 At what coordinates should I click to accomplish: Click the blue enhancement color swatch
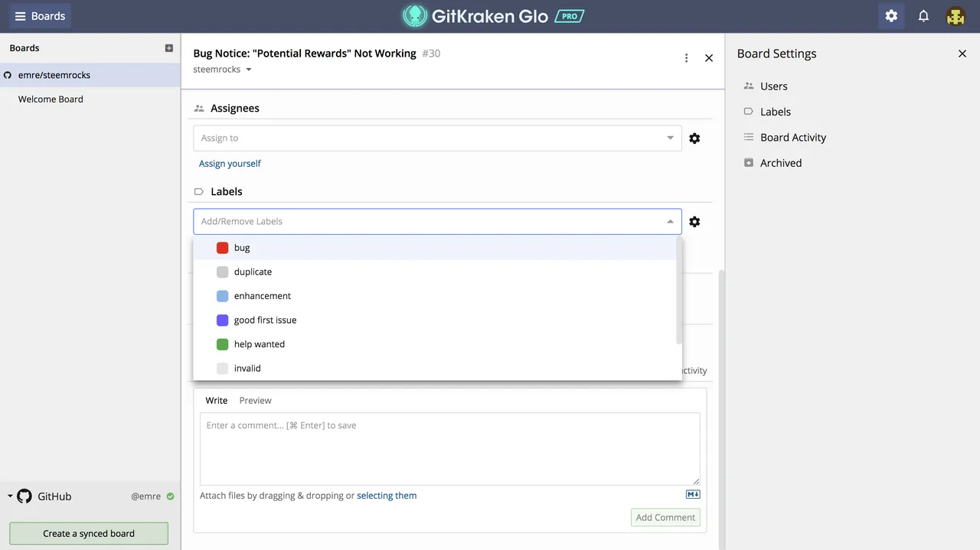[223, 296]
